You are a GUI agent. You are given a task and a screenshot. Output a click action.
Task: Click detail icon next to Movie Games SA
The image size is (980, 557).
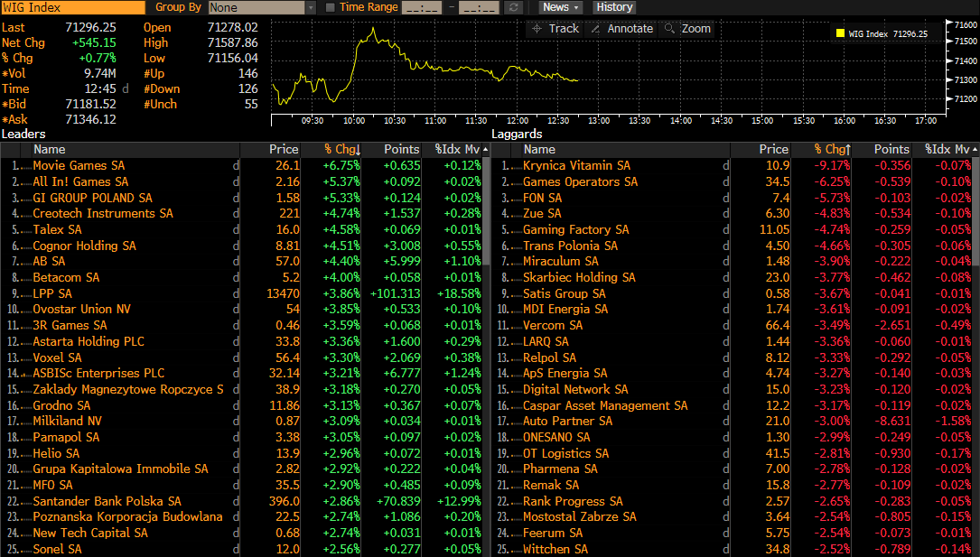(x=237, y=166)
